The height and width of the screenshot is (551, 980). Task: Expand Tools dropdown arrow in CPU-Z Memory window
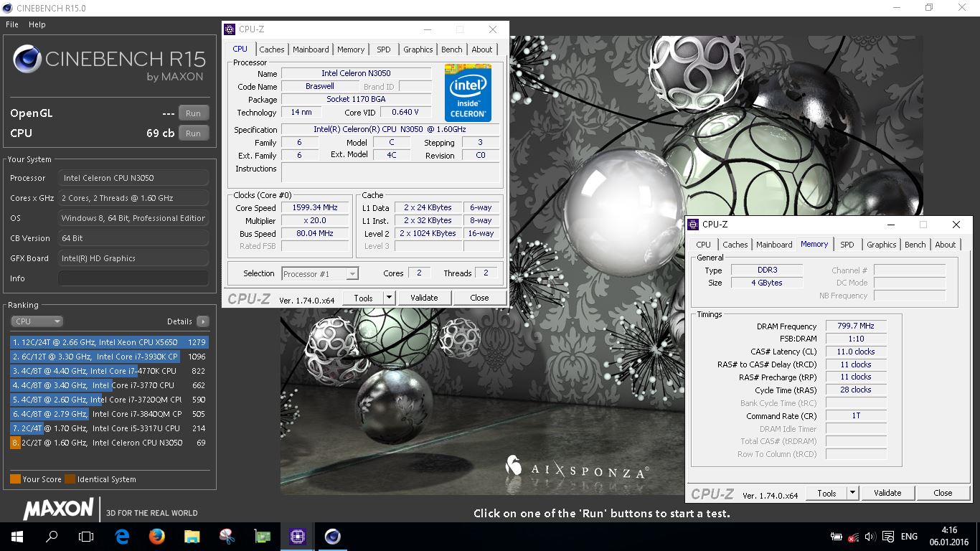click(852, 493)
